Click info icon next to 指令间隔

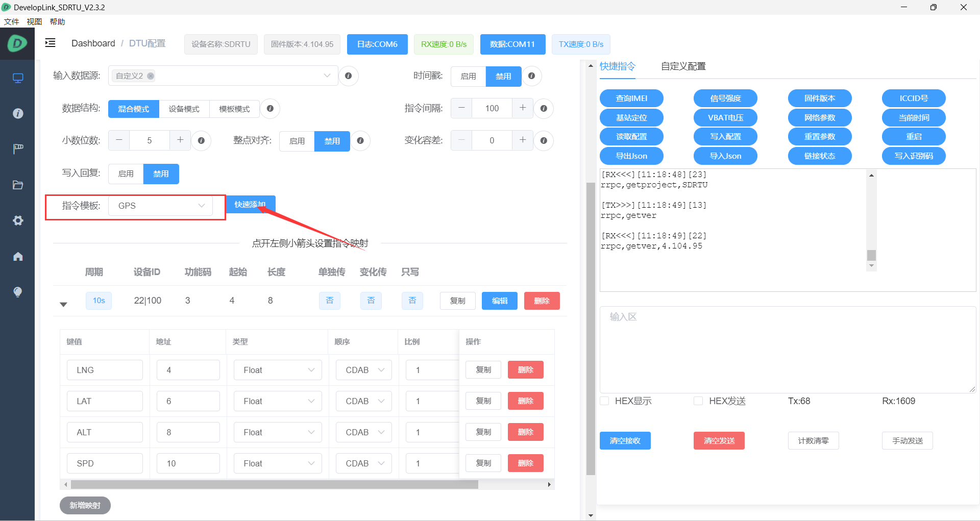(544, 109)
